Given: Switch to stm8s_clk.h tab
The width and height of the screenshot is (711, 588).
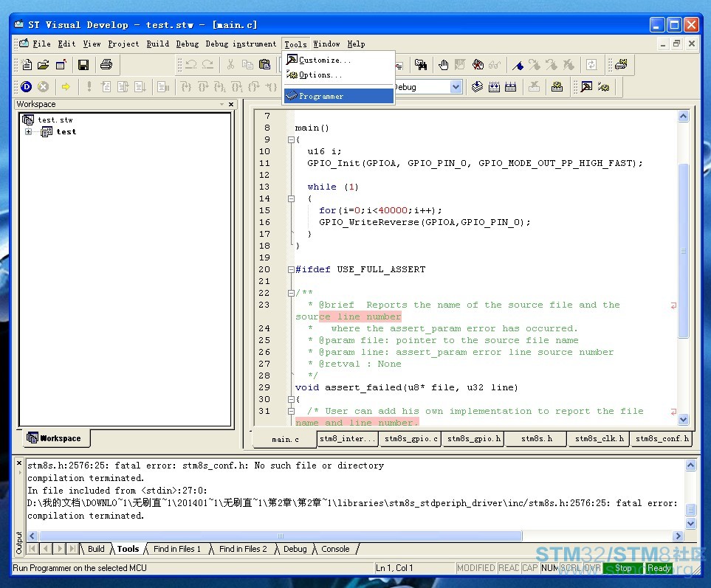Looking at the screenshot, I should pyautogui.click(x=599, y=438).
